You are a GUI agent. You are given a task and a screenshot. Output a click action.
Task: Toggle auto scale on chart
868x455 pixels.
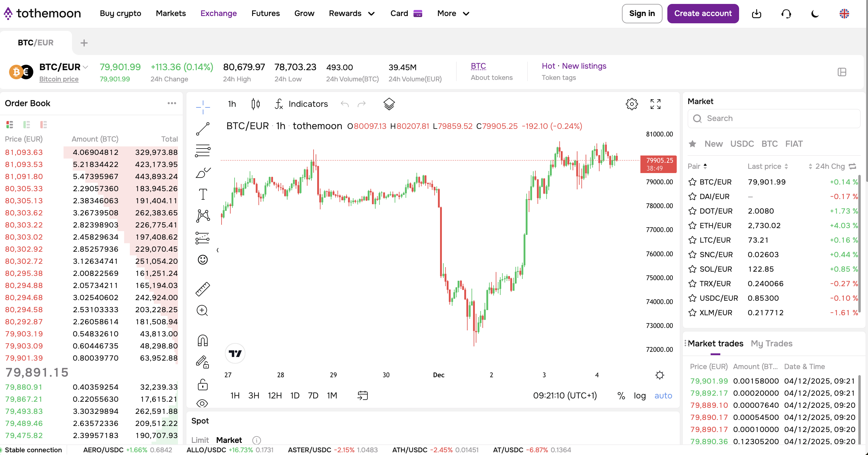click(x=663, y=396)
